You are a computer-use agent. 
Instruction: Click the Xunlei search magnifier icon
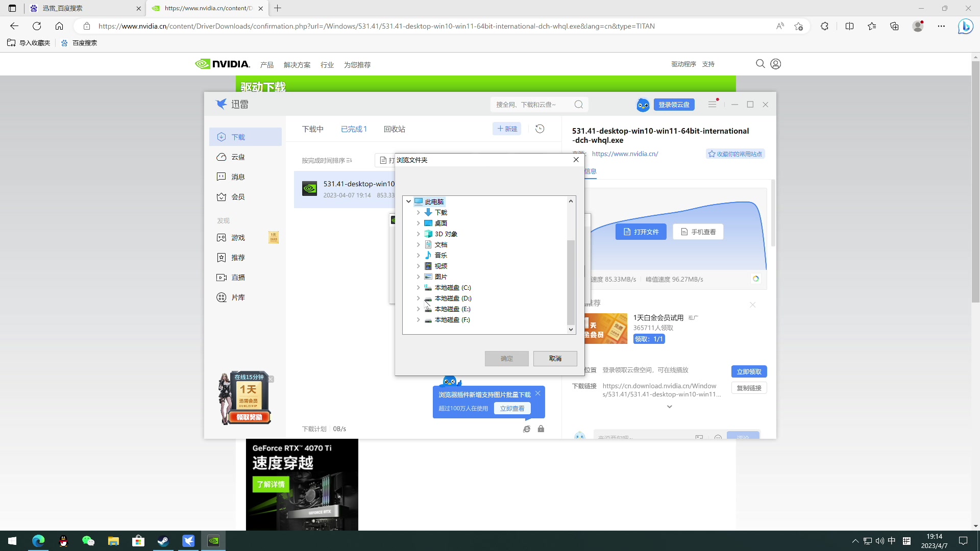click(x=578, y=105)
